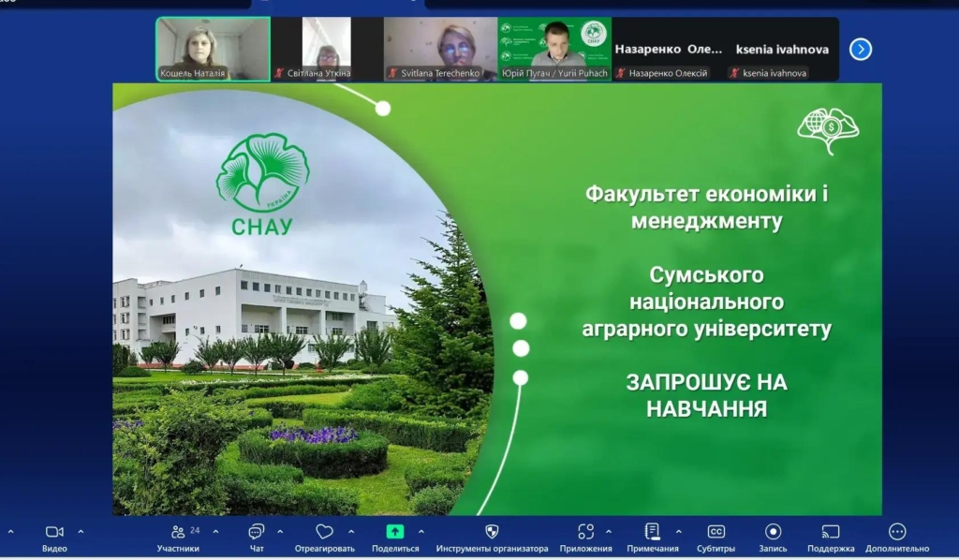Click the Отреагировать heart reaction icon
959x560 pixels.
[324, 532]
